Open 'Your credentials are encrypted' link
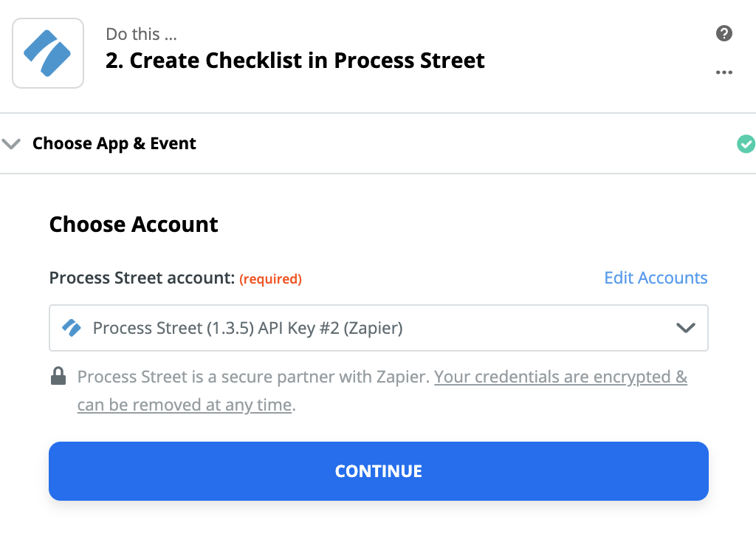This screenshot has height=548, width=756. coord(560,377)
